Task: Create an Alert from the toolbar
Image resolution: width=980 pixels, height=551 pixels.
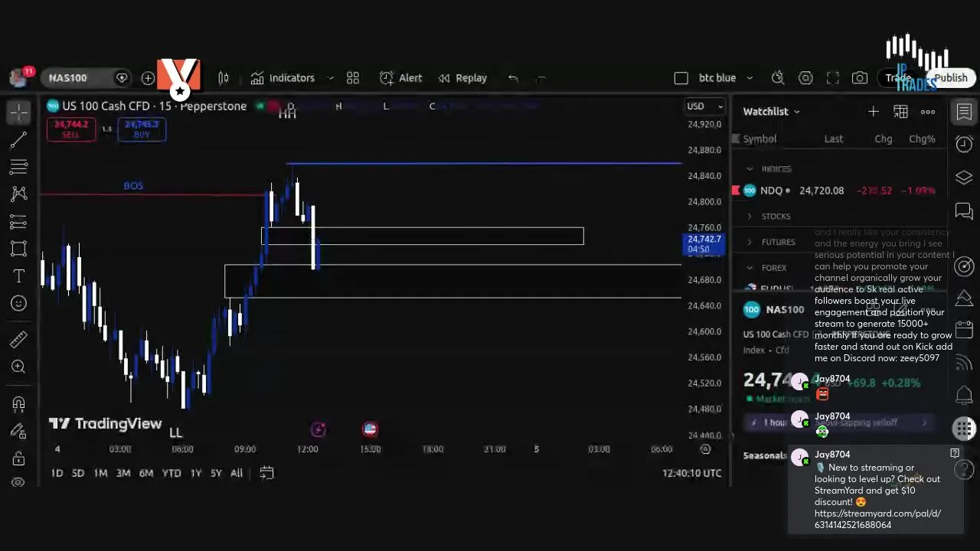Action: (401, 78)
